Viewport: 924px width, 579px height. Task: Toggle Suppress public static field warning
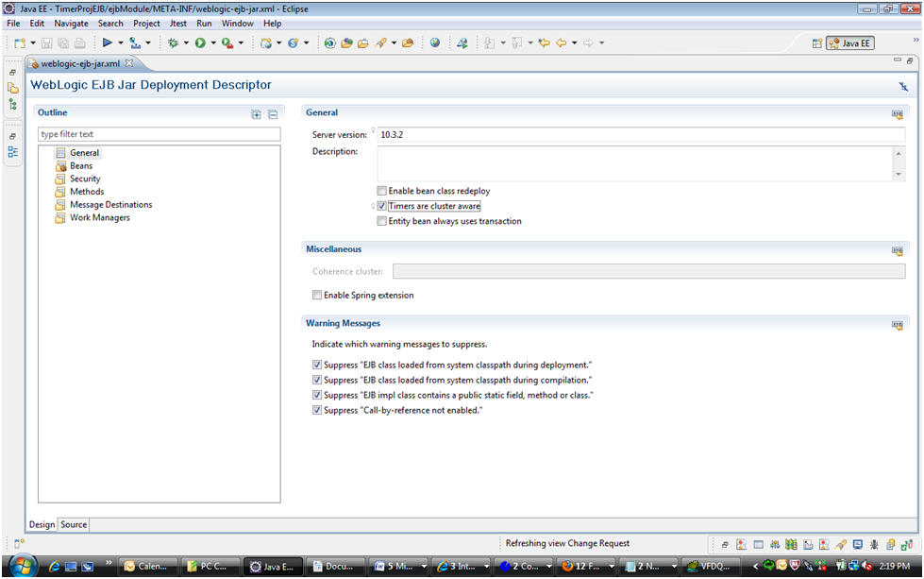(x=317, y=395)
